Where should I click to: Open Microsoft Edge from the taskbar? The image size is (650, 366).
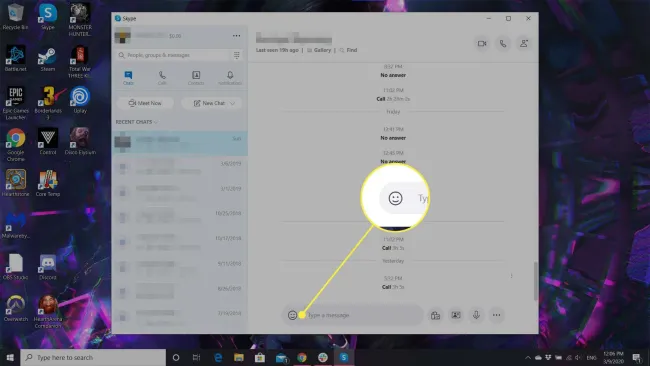[218, 357]
